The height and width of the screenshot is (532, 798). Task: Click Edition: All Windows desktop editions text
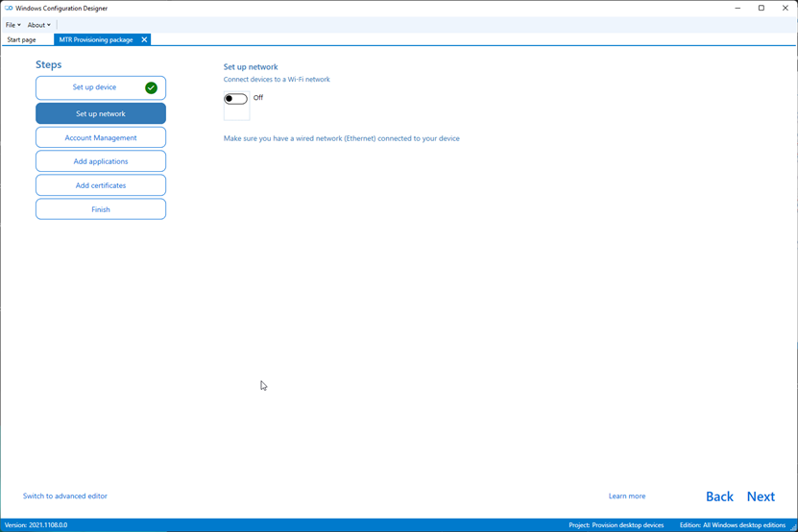point(733,525)
